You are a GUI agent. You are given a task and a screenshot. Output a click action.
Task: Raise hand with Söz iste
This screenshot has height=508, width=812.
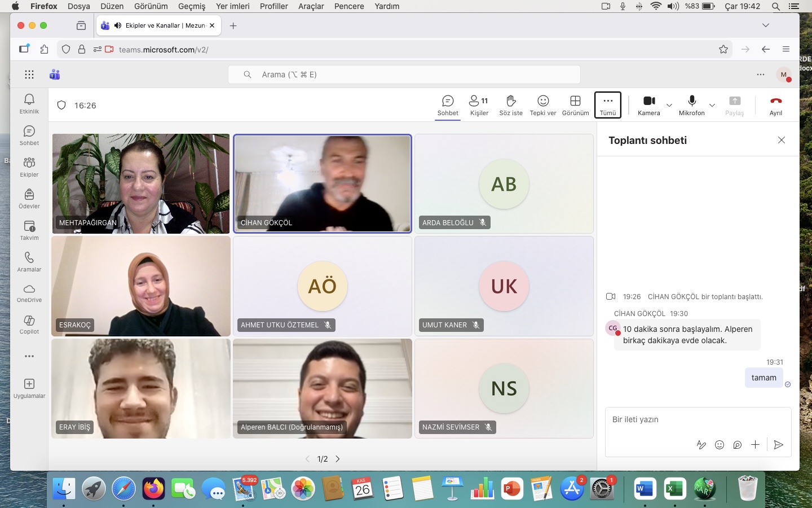tap(510, 105)
